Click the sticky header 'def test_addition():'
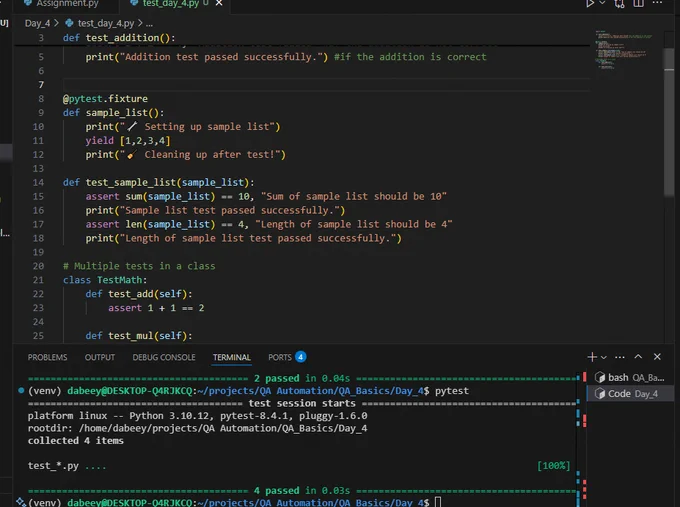The height and width of the screenshot is (507, 680). [x=119, y=38]
